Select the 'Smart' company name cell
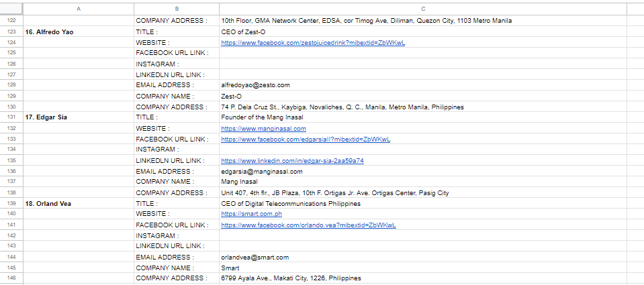Viewport: 644px width, 285px height. (423, 268)
